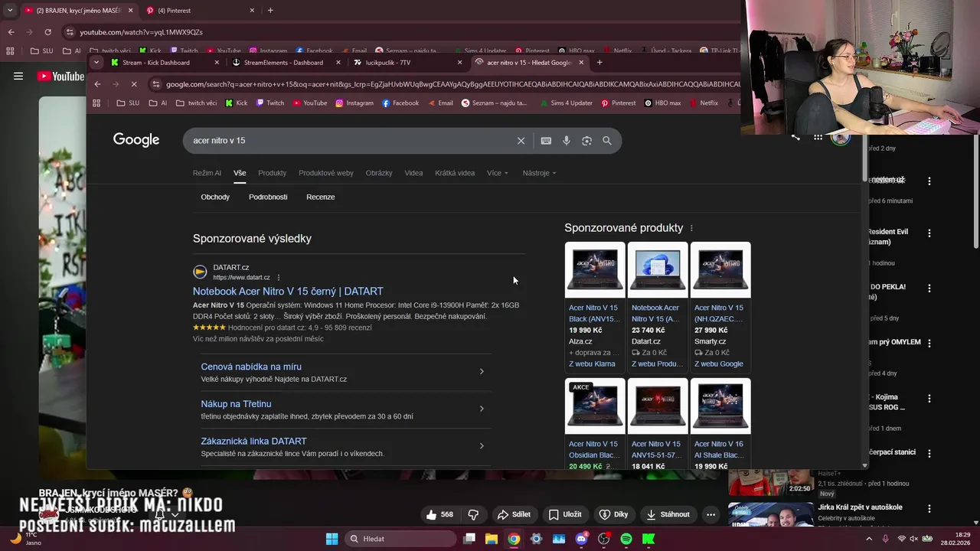The height and width of the screenshot is (551, 980).
Task: Switch to lucikpuclik - 7TV tab
Action: (406, 62)
